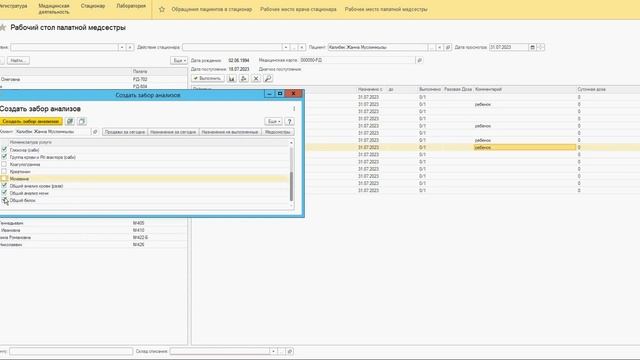Screen dimensions: 640x360
Task: Click the second toolbar icon after Выполнить
Action: coord(244,78)
